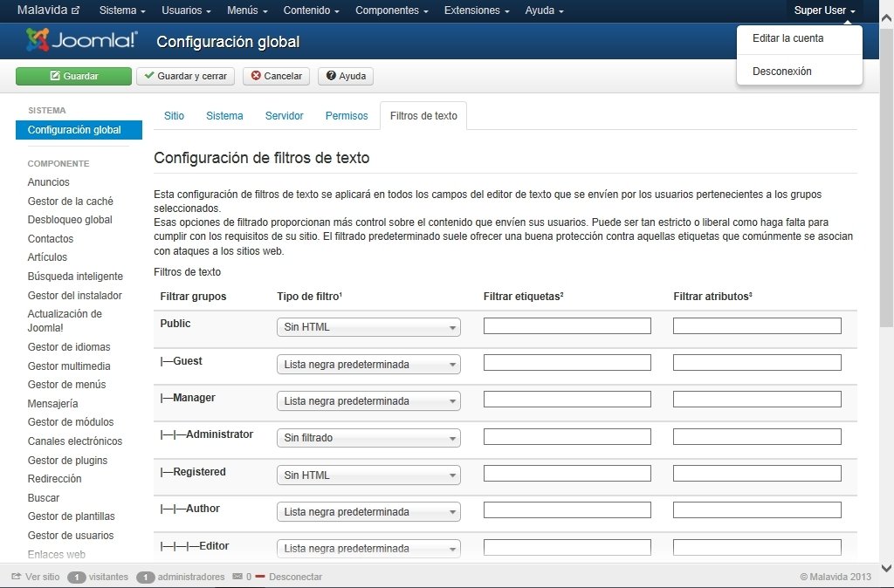894x588 pixels.
Task: Click Desconectar in the status bar
Action: pos(295,577)
